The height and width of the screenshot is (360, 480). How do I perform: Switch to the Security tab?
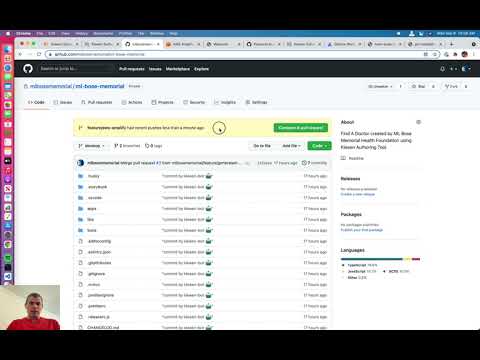(x=194, y=102)
